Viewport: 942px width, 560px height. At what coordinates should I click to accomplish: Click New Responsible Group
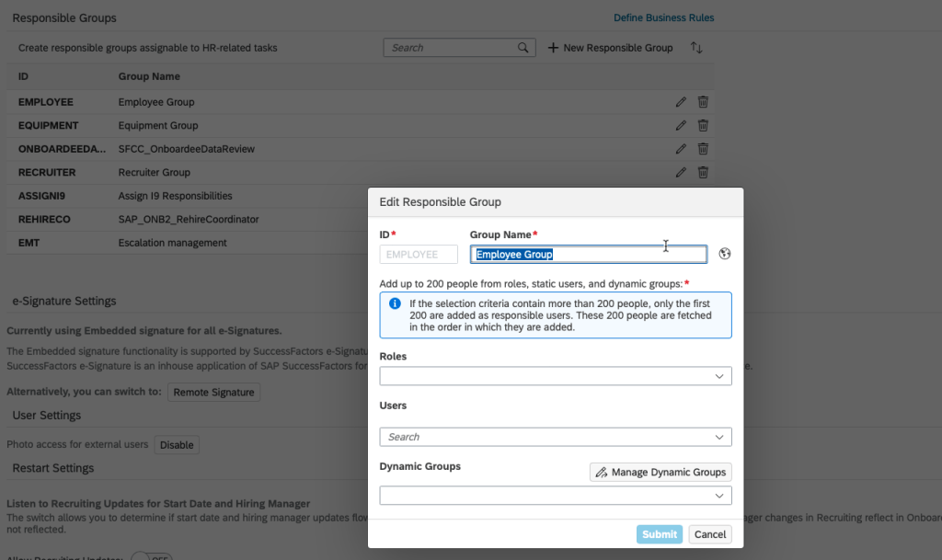611,48
